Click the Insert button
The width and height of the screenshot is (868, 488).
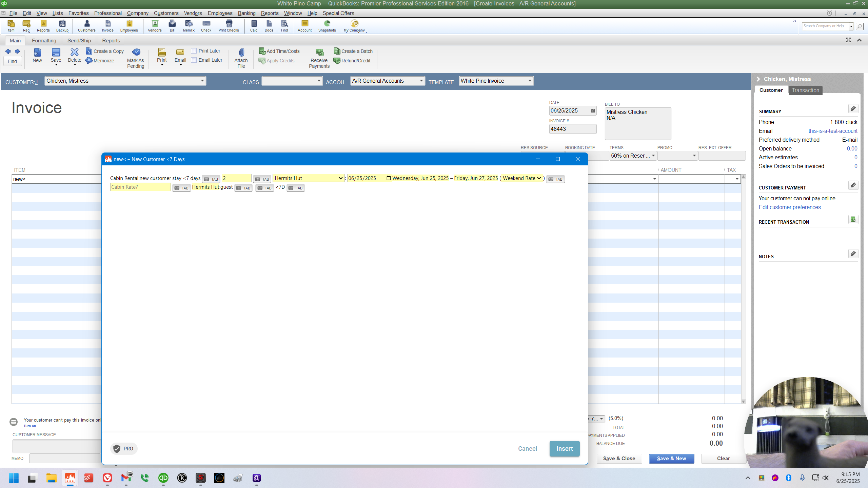click(x=565, y=448)
